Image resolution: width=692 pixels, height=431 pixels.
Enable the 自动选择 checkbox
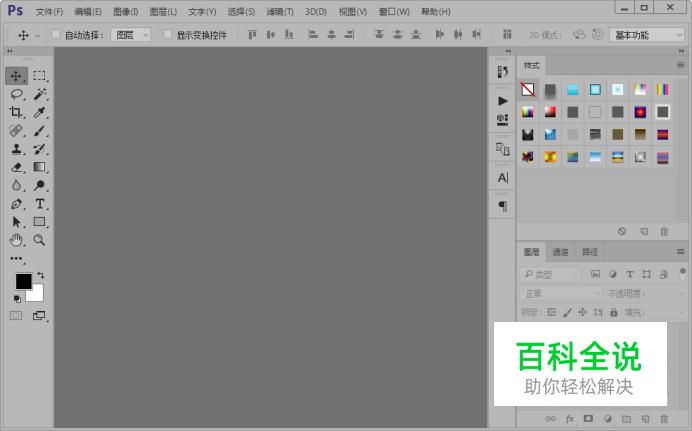coord(56,34)
